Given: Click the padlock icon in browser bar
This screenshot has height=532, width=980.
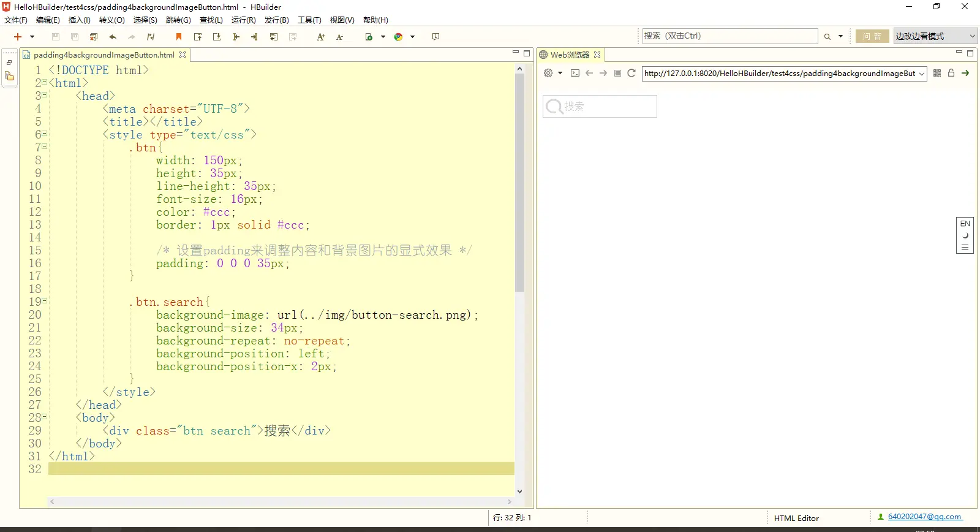Looking at the screenshot, I should click(x=951, y=73).
